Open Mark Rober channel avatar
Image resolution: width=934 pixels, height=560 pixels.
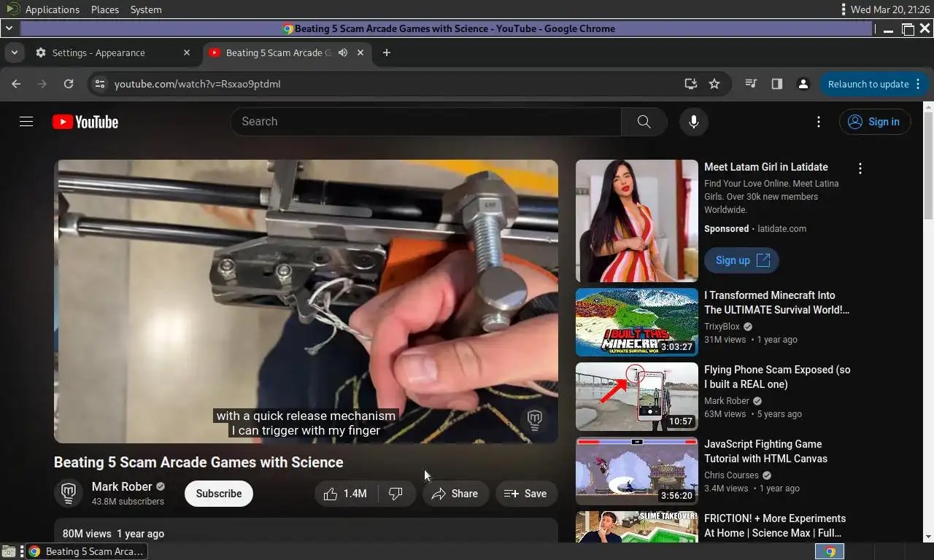click(x=69, y=494)
